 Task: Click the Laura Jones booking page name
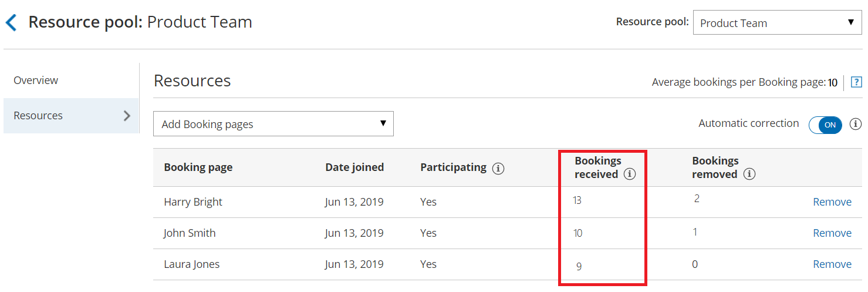point(191,264)
